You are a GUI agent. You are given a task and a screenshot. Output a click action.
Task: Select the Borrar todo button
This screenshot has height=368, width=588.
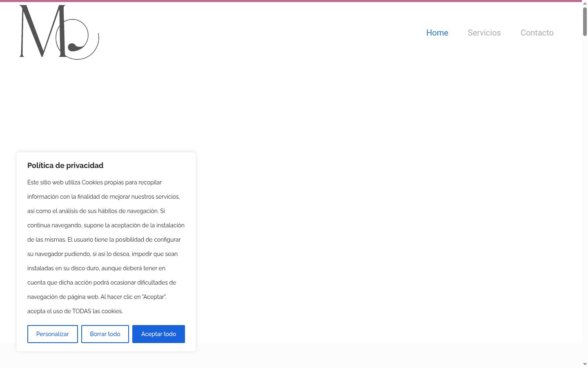[x=105, y=334]
